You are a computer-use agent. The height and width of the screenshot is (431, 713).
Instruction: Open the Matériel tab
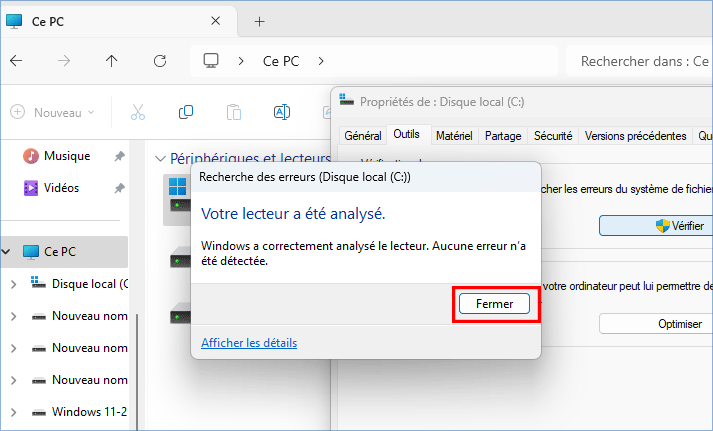pos(454,135)
